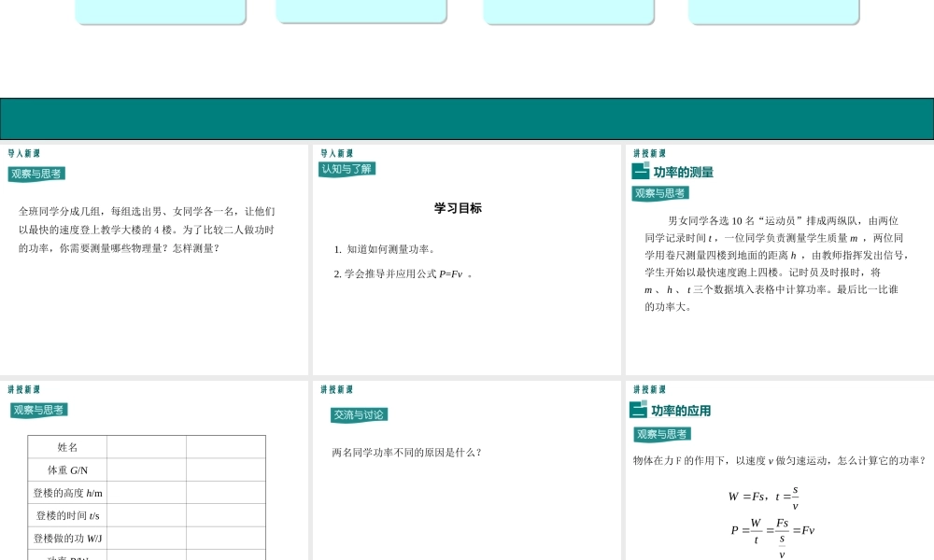934x560 pixels.
Task: Click the 功率的测量 heading
Action: pyautogui.click(x=684, y=173)
